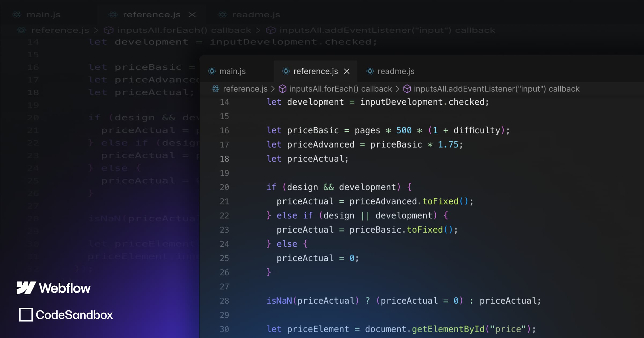
Task: Expand chevron after inputsAll.forEach() callback
Action: click(397, 89)
